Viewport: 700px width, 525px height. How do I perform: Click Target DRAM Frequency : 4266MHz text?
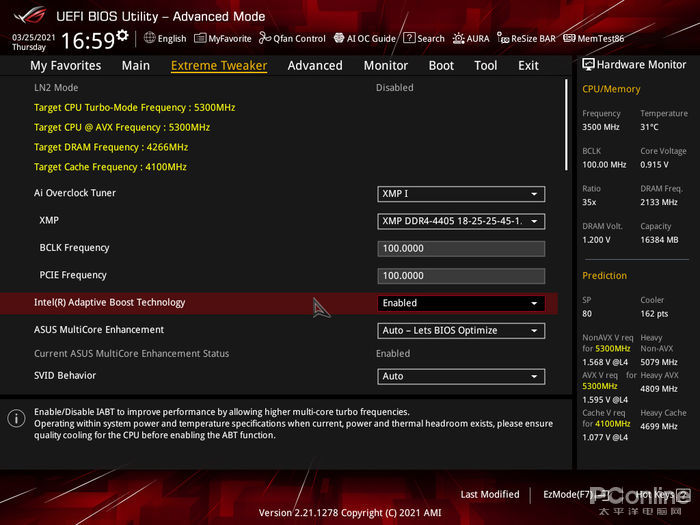111,147
